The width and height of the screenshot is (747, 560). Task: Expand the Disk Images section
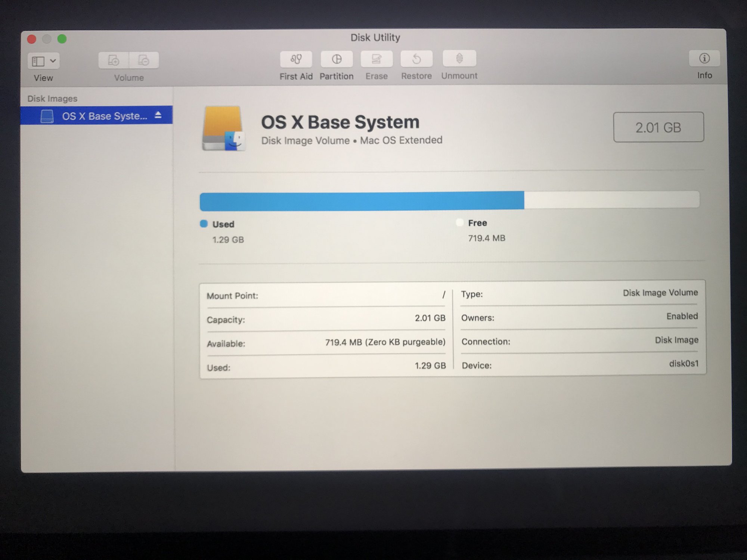[53, 98]
